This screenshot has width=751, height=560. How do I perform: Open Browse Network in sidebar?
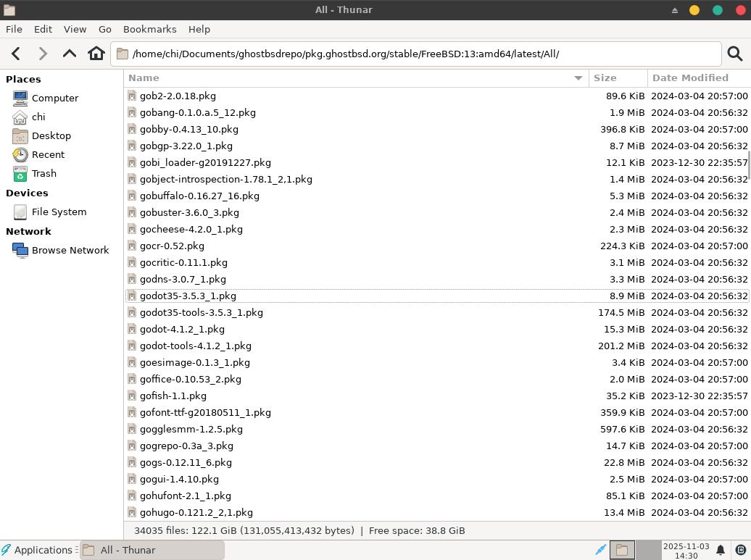[61, 251]
